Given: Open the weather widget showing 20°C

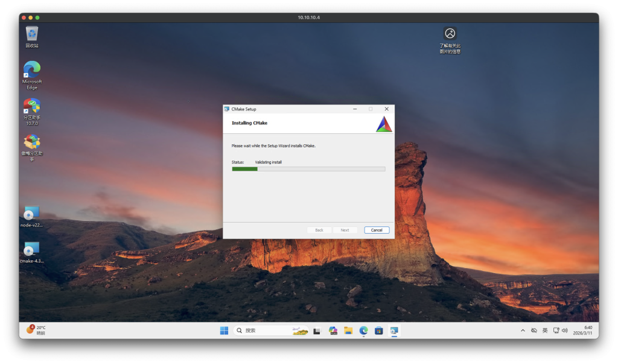Looking at the screenshot, I should coord(36,330).
